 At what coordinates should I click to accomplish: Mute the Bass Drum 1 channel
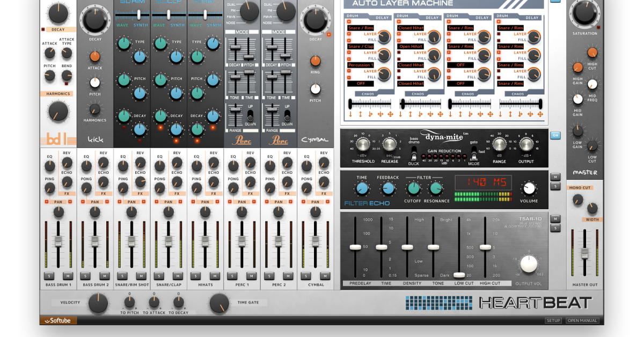tap(68, 276)
